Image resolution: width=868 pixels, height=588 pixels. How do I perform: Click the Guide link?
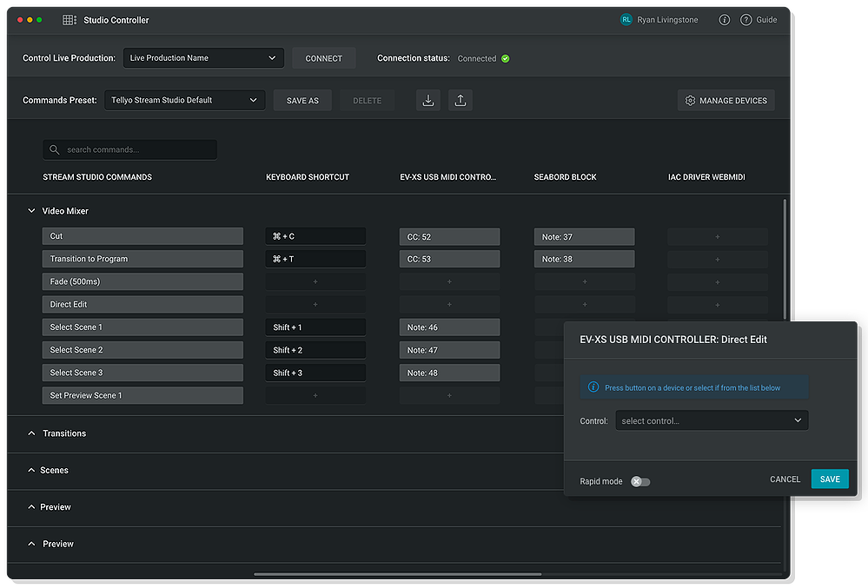pyautogui.click(x=766, y=20)
